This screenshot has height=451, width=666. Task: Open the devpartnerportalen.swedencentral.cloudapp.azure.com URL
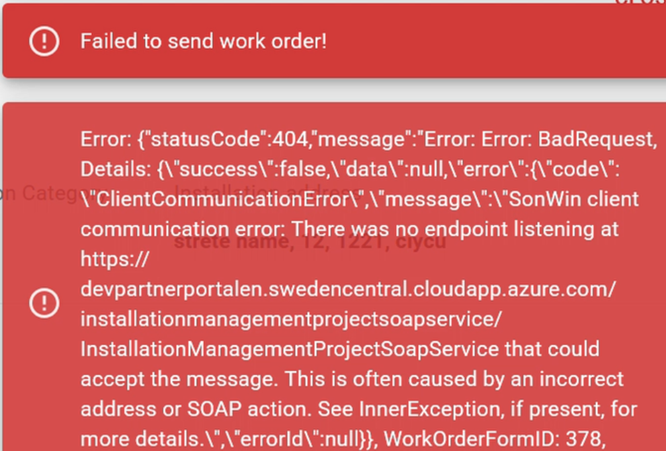tap(348, 289)
